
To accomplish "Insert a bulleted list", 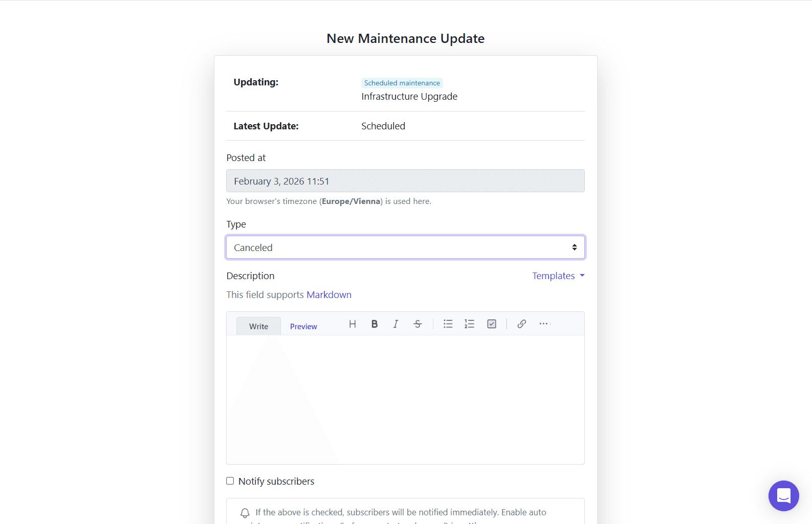I will coord(448,324).
